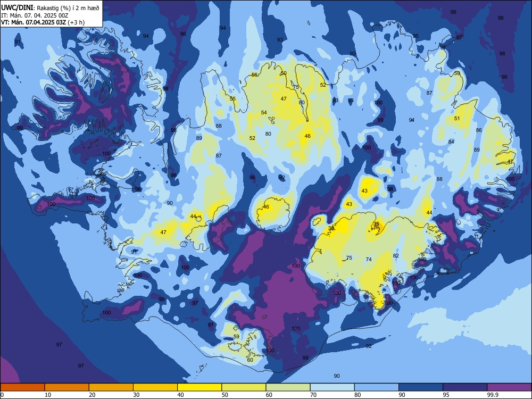This screenshot has height=399, width=532.
Task: Click the map humidity value '54'
Action: (x=264, y=113)
